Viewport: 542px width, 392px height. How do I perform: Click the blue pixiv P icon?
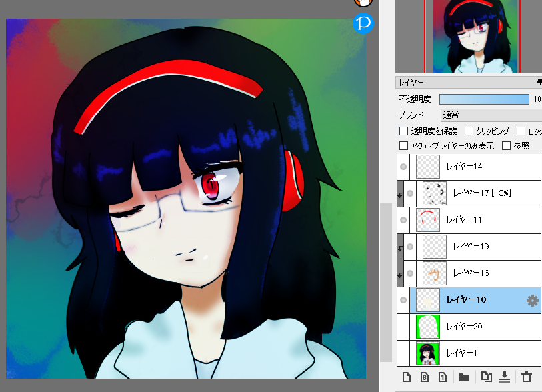tap(363, 23)
